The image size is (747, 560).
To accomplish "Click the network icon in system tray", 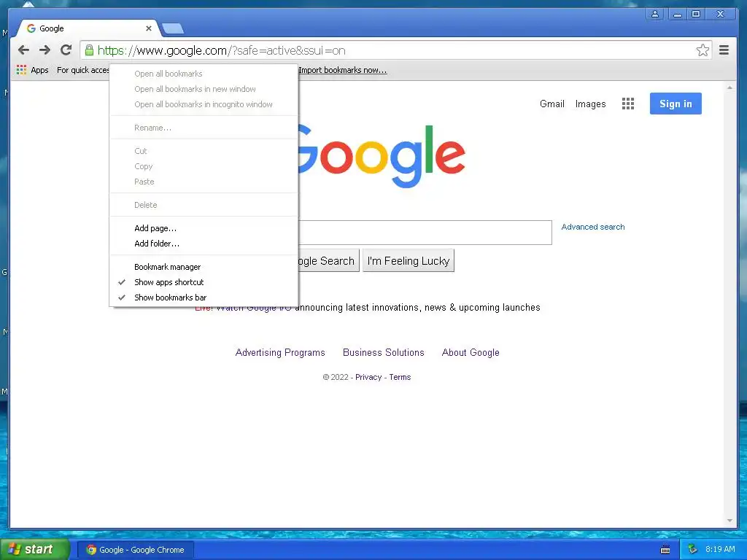I will coord(692,550).
